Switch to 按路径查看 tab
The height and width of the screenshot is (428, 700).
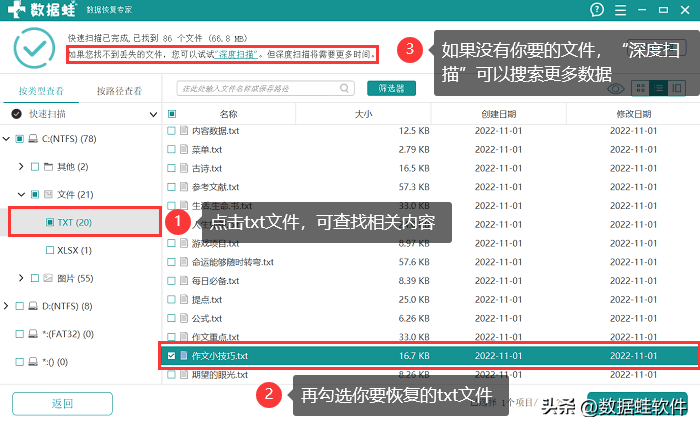click(x=119, y=91)
